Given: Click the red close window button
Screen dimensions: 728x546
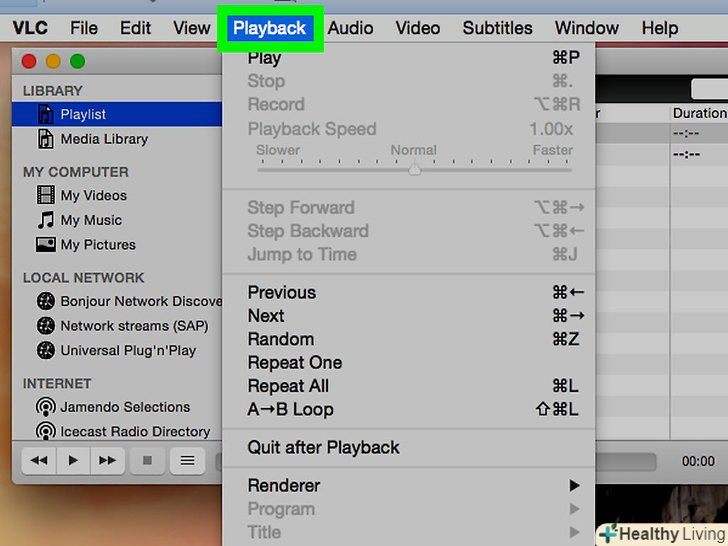Looking at the screenshot, I should click(29, 61).
